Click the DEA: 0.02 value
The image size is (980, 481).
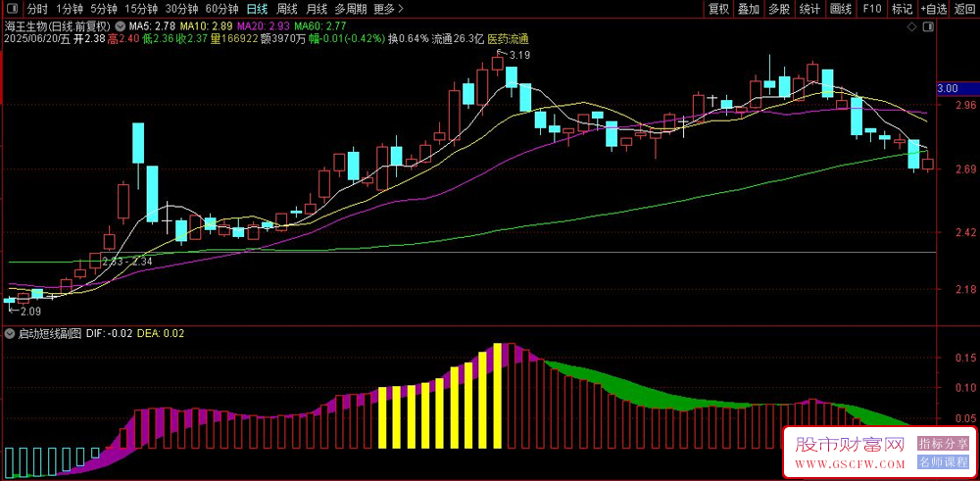click(161, 334)
